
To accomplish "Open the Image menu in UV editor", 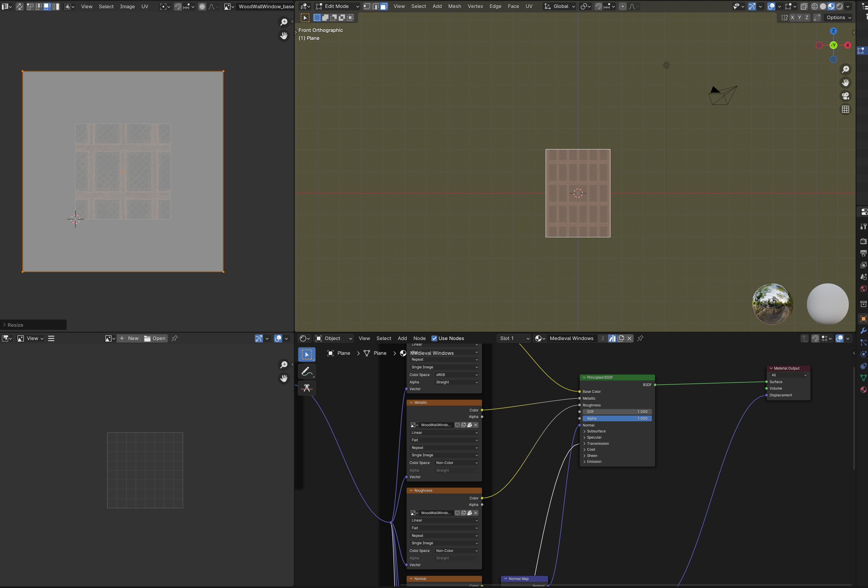I will pos(127,6).
